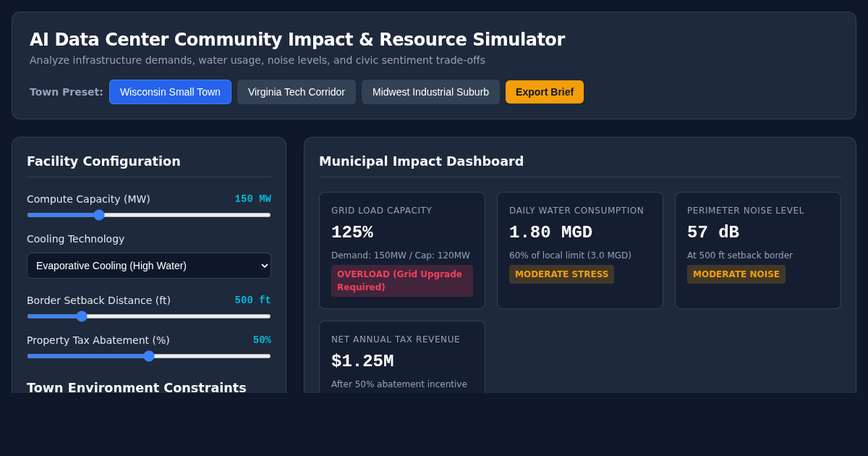Viewport: 868px width, 456px height.
Task: Click the Facility Configuration heading
Action: point(103,161)
